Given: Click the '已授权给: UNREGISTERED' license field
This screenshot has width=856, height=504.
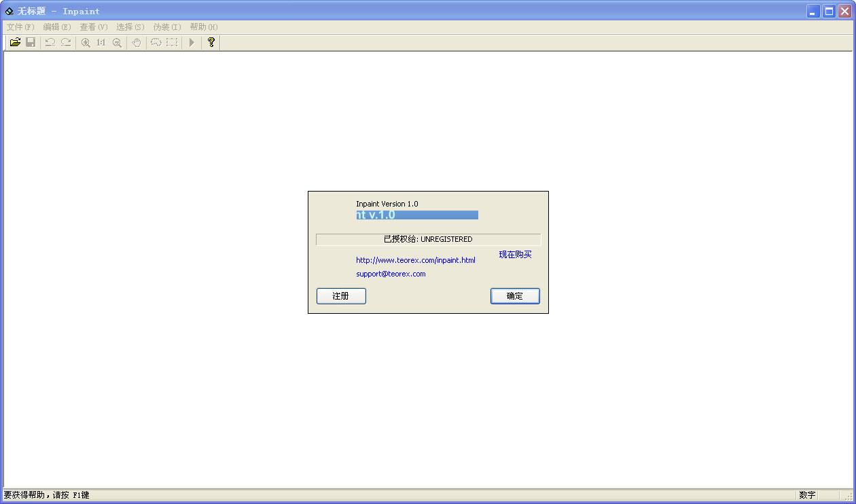Looking at the screenshot, I should (428, 239).
